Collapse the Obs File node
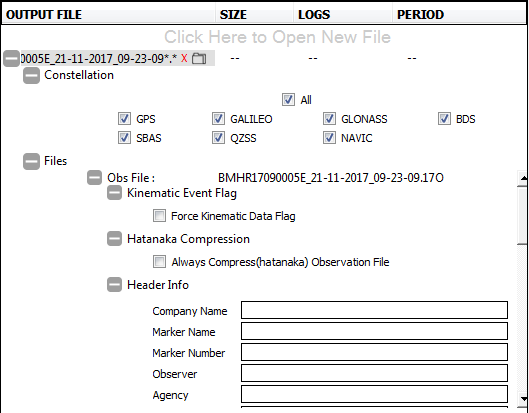The height and width of the screenshot is (413, 529). [94, 177]
